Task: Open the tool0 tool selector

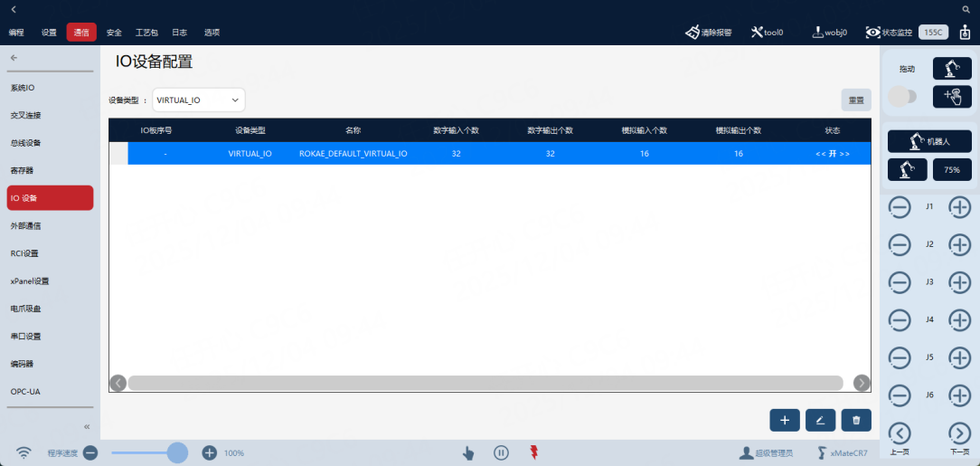Action: click(767, 33)
